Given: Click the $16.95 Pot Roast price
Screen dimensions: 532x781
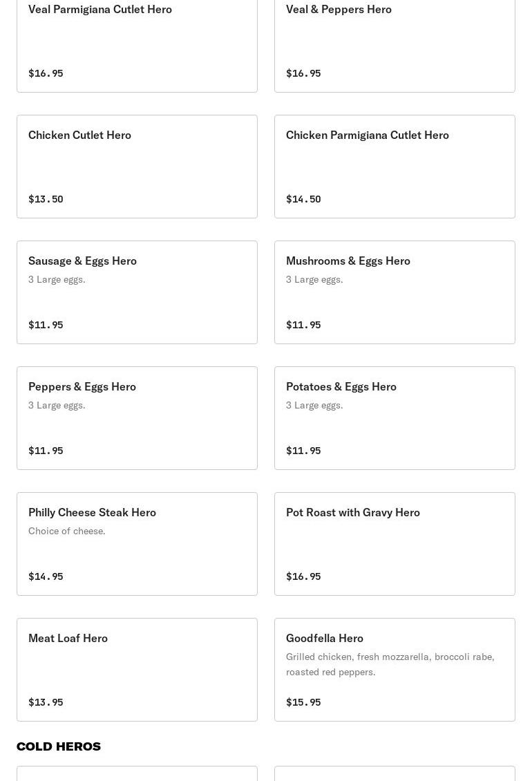Looking at the screenshot, I should 303,576.
